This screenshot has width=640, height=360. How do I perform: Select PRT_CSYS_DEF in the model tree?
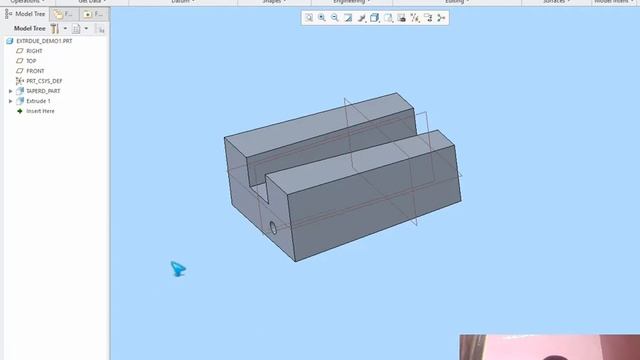pyautogui.click(x=44, y=81)
